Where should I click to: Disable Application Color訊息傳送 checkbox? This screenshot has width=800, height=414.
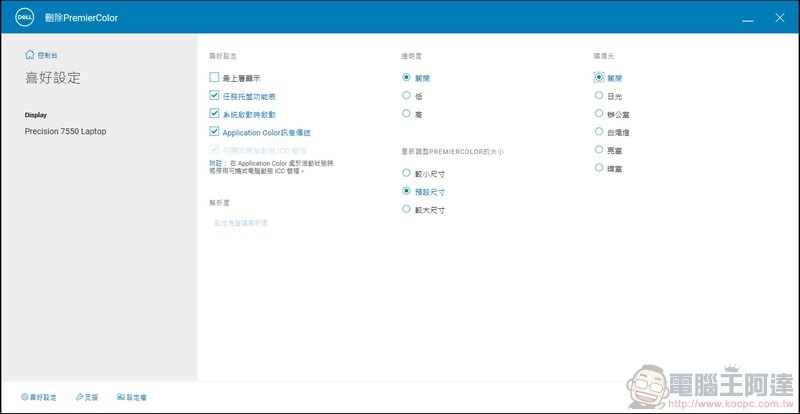pyautogui.click(x=214, y=132)
